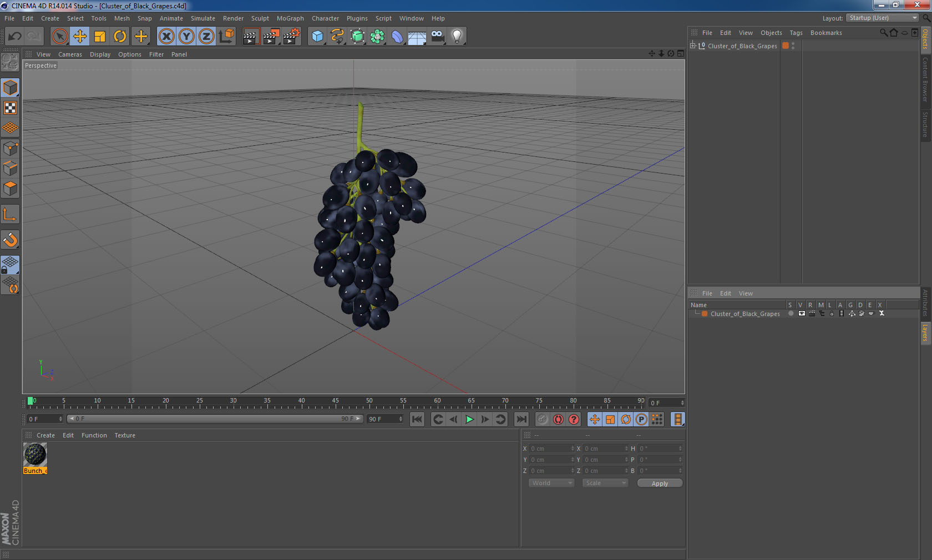Toggle the locked workplane icon
Screen dimensions: 932x560
pos(10,265)
